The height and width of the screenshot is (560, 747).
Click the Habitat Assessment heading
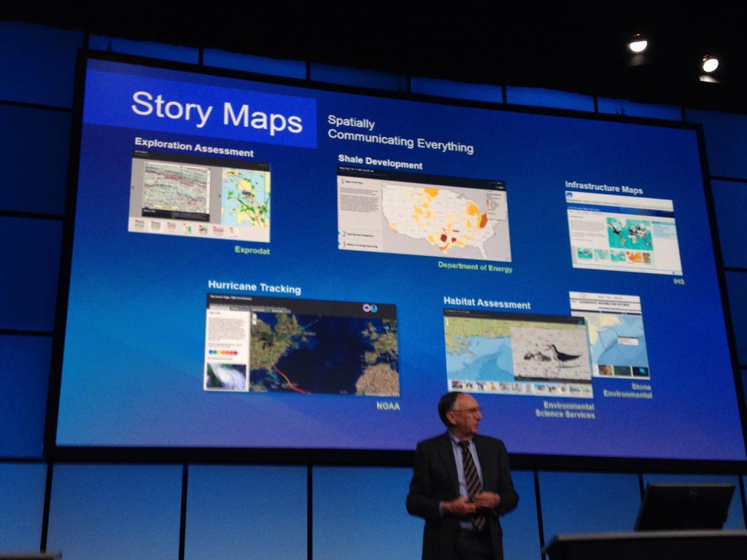click(487, 303)
